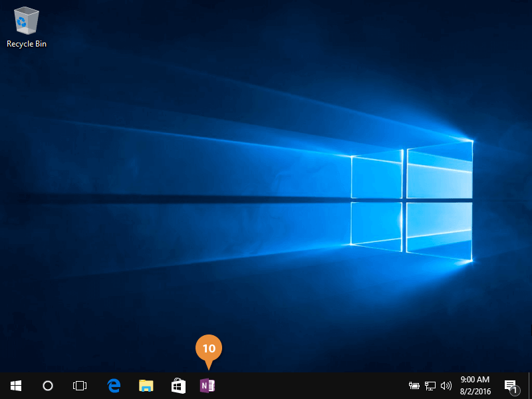Click the notification count badge showing 1
The width and height of the screenshot is (532, 399).
(x=515, y=390)
